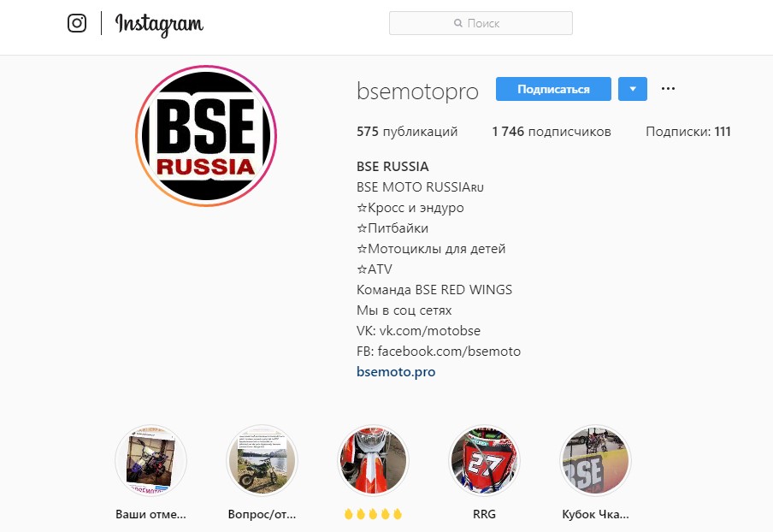Viewport: 773px width, 532px height.
Task: Click the magnifier icon in search box
Action: (458, 23)
